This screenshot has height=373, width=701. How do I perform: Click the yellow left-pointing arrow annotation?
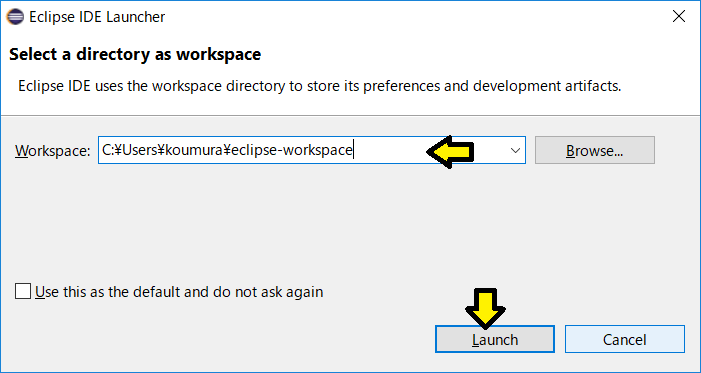tap(450, 152)
